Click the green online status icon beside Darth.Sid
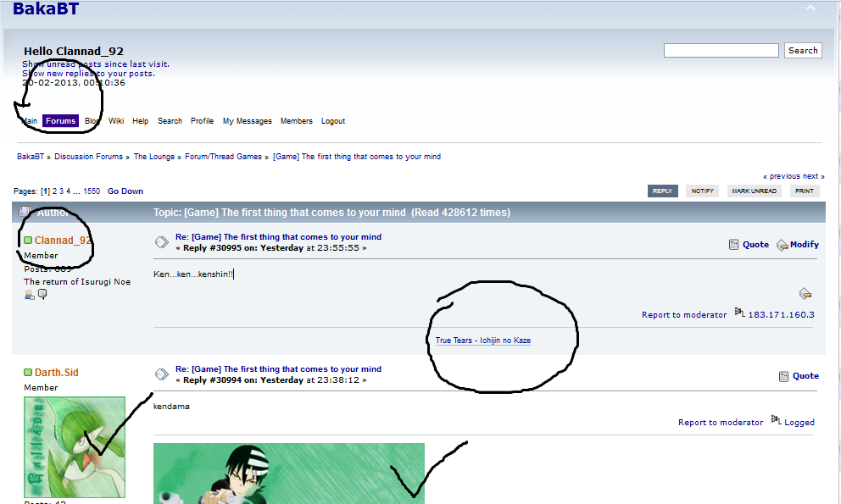The height and width of the screenshot is (504, 841). (x=28, y=373)
